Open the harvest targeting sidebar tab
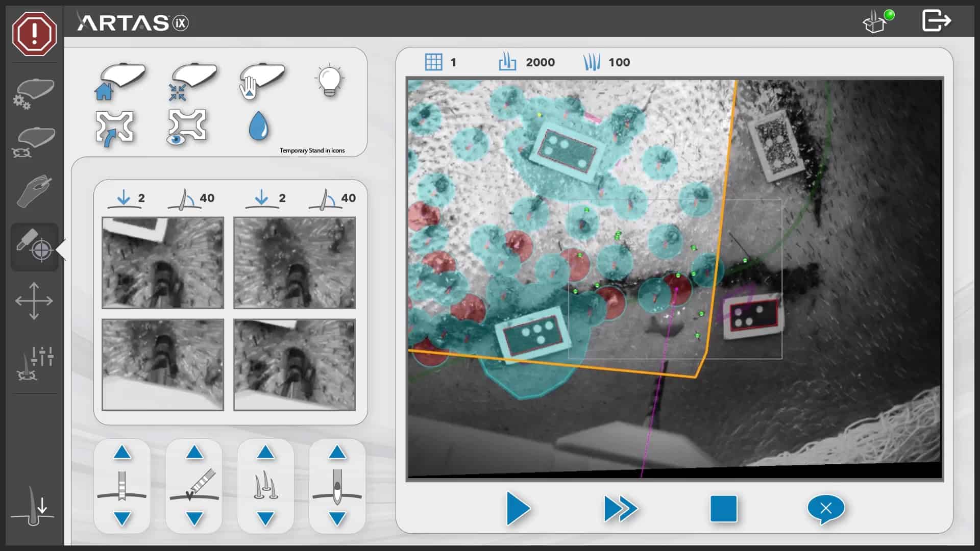Image resolution: width=980 pixels, height=551 pixels. [x=34, y=246]
